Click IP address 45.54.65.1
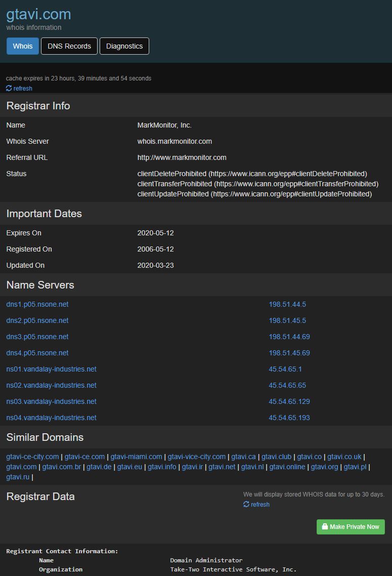This screenshot has height=576, width=392. [x=285, y=369]
